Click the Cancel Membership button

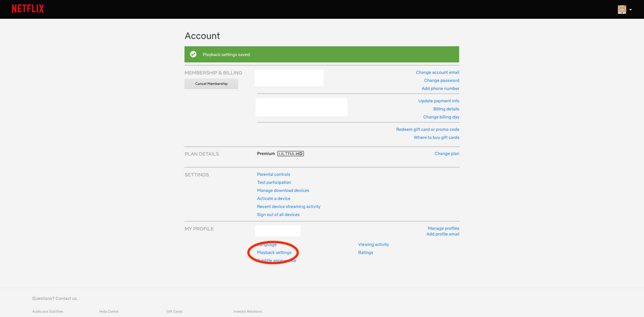(211, 84)
